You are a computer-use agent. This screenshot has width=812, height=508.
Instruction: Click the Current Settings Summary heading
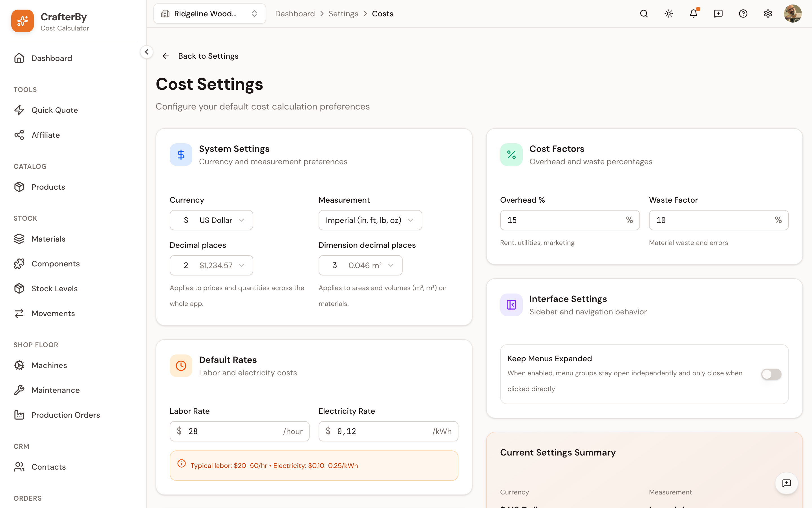pos(558,453)
